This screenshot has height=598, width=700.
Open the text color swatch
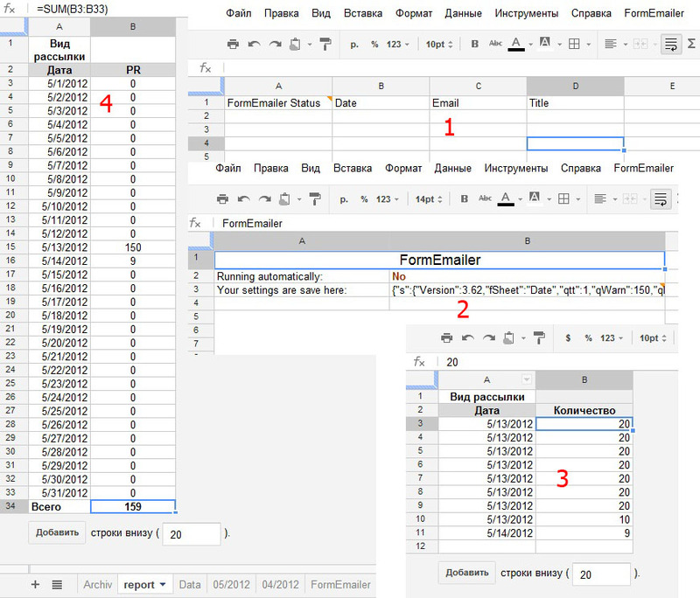pyautogui.click(x=515, y=43)
